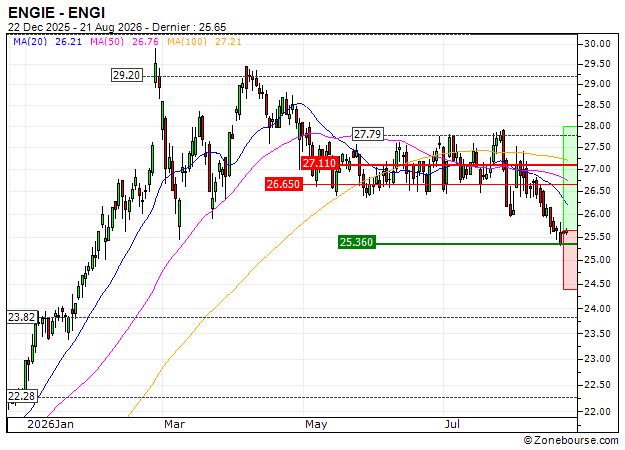
Task: Click the 2026Jan x-axis label
Action: (50, 424)
